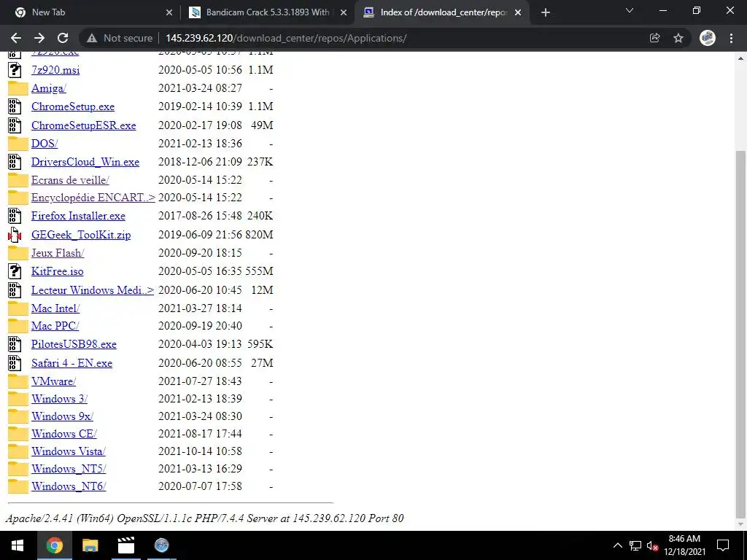Open the tab search chevron
747x560 pixels.
point(630,10)
